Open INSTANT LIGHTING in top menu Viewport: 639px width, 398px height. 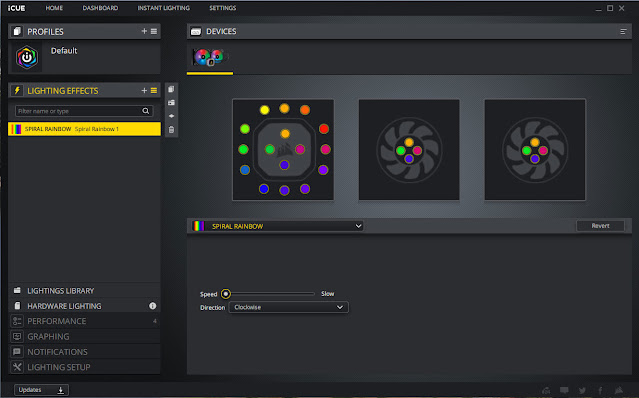click(x=163, y=8)
